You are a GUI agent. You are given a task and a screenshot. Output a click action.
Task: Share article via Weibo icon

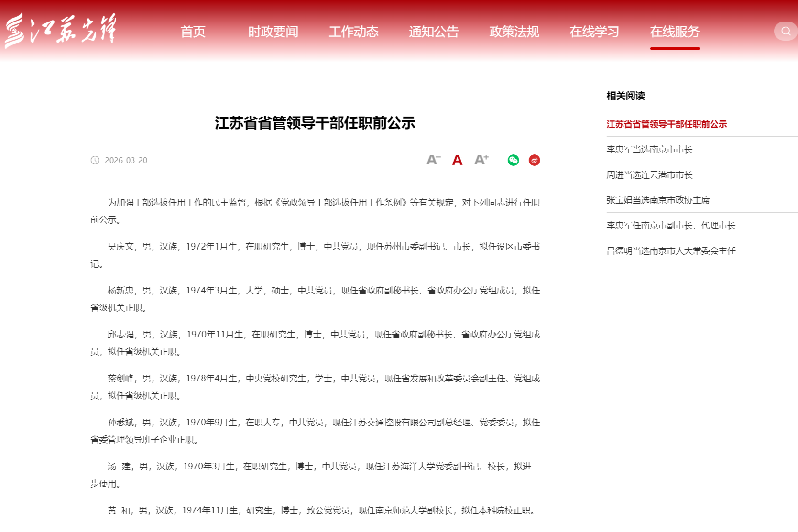coord(534,160)
